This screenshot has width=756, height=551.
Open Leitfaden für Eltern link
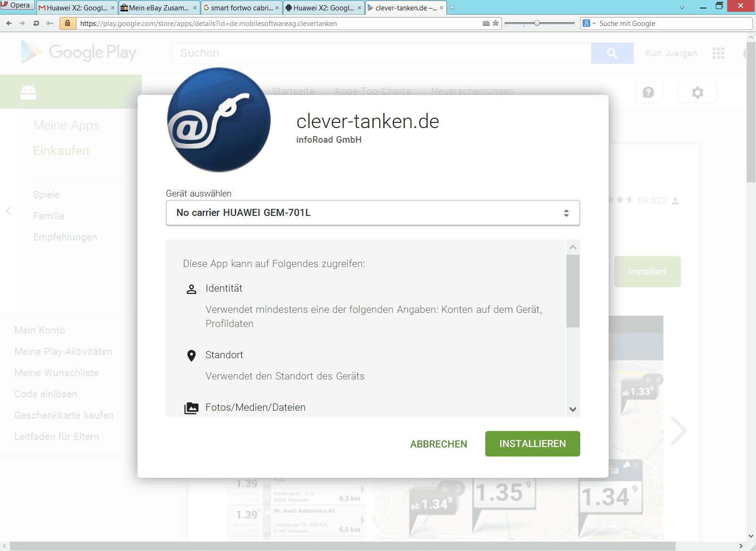point(57,437)
